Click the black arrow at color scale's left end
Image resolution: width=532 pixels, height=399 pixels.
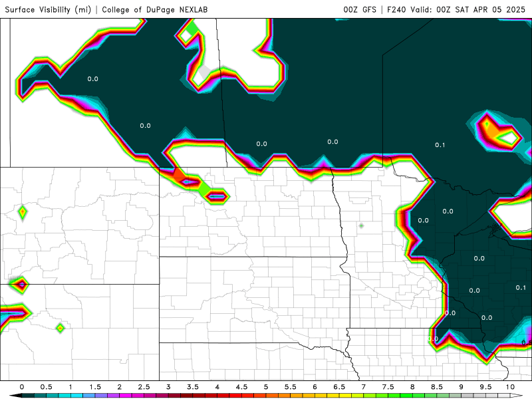tap(15, 396)
